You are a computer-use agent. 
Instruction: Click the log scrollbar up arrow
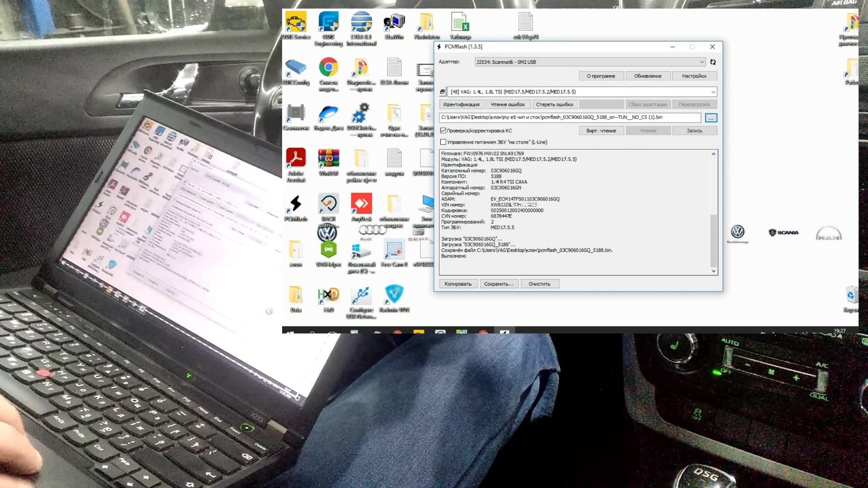(713, 154)
